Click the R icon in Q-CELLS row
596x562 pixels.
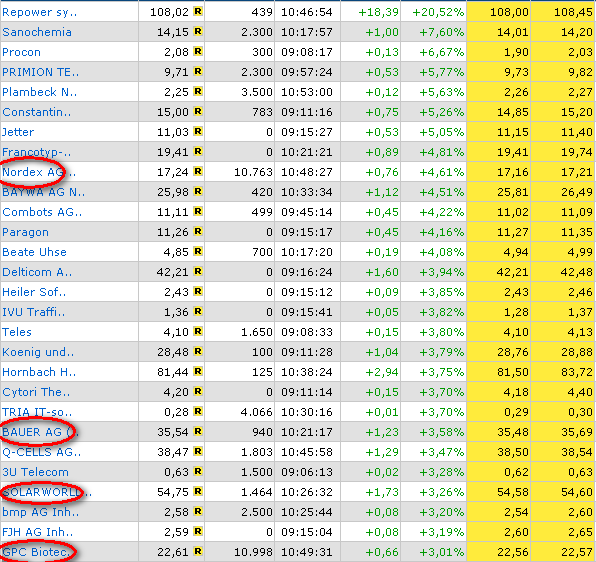(x=198, y=451)
